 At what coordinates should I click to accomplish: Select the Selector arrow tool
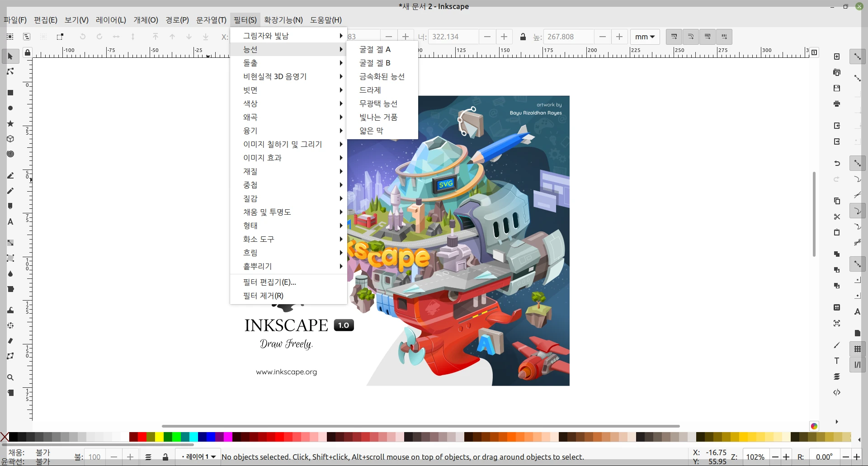[10, 56]
